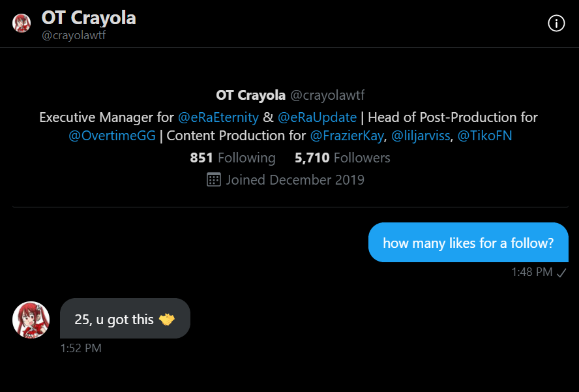Open the avatar beside the received message
Screen dimensions: 579x392
[x=31, y=320]
